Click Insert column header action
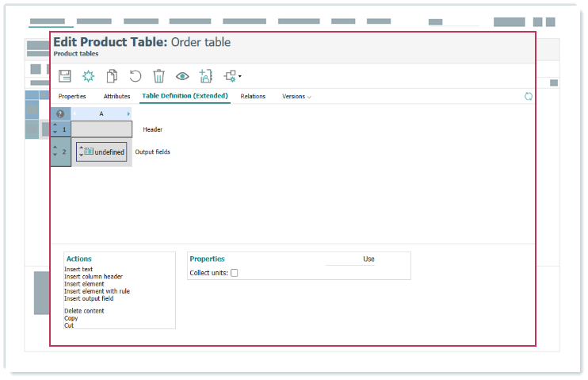Screen dimensions: 588x380 coord(94,277)
